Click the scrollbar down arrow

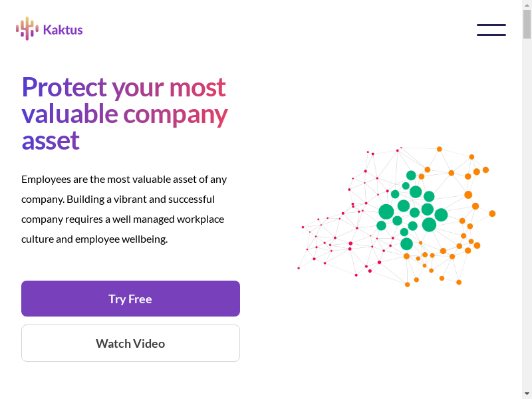coord(527,393)
